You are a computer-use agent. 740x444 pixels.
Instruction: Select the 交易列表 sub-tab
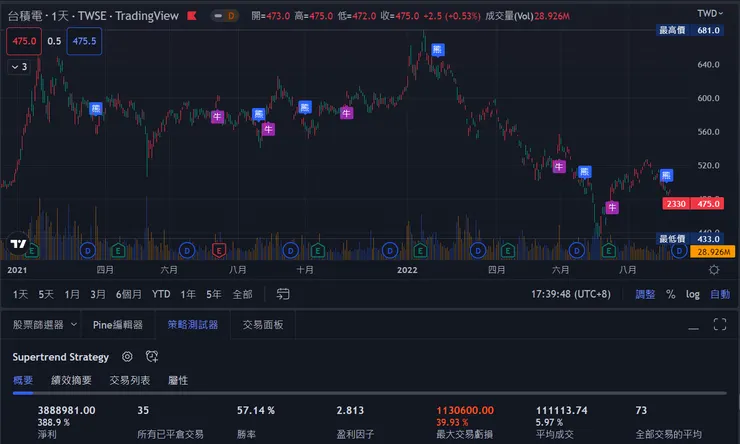click(x=130, y=380)
